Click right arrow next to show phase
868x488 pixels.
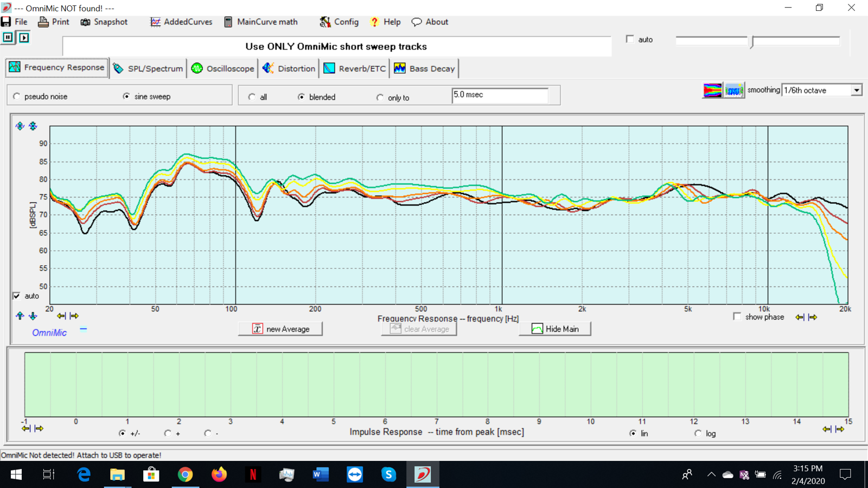(813, 317)
